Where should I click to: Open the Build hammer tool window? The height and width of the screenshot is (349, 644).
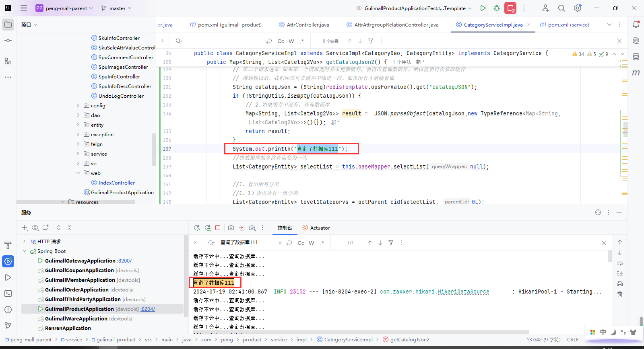[8, 245]
